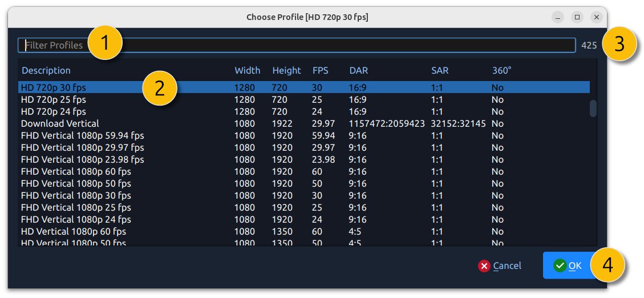The image size is (644, 298).
Task: Click the green checkmark icon on OK
Action: pyautogui.click(x=560, y=265)
